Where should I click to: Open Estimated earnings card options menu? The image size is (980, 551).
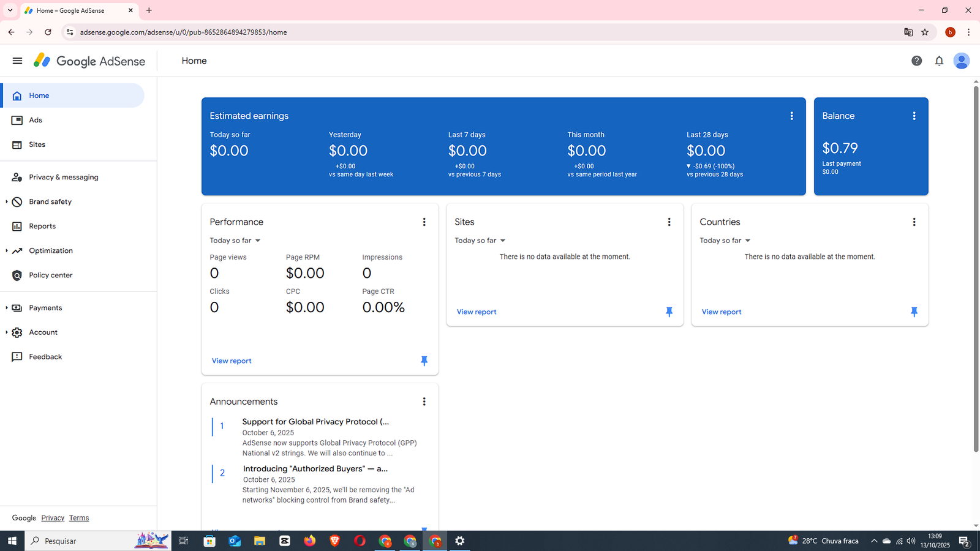point(791,116)
